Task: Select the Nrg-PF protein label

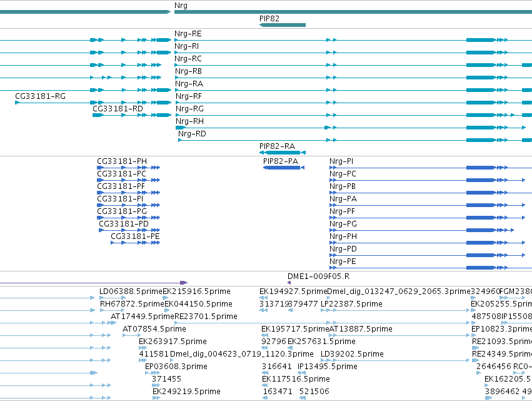Action: tap(342, 211)
